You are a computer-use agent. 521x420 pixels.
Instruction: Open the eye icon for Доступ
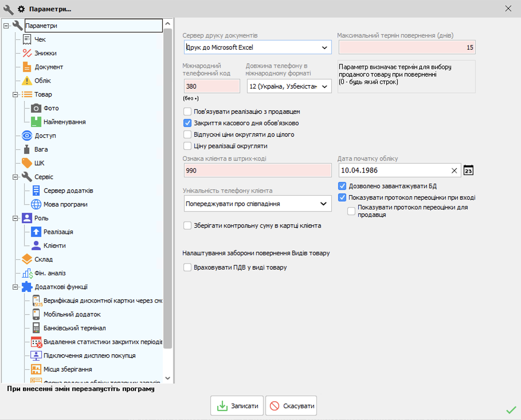click(x=27, y=136)
